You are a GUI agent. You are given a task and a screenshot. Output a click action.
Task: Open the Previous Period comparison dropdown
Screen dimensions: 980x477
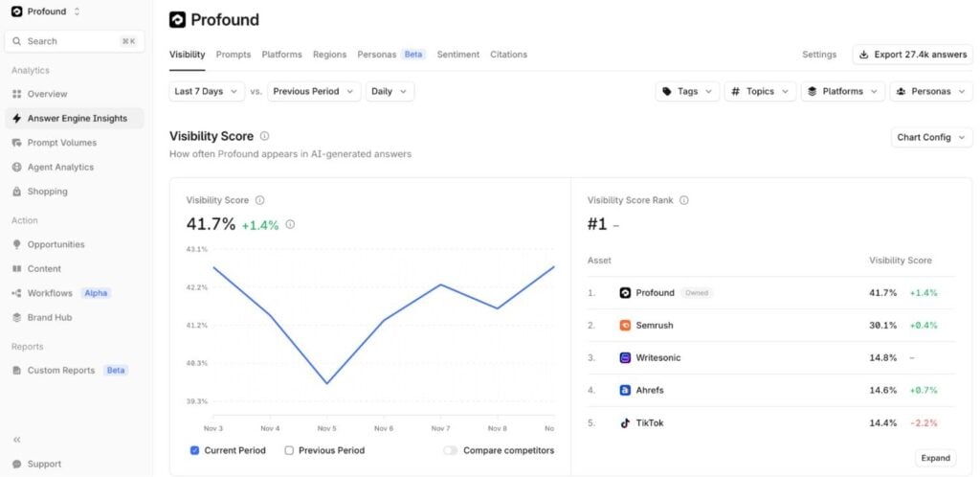click(314, 91)
